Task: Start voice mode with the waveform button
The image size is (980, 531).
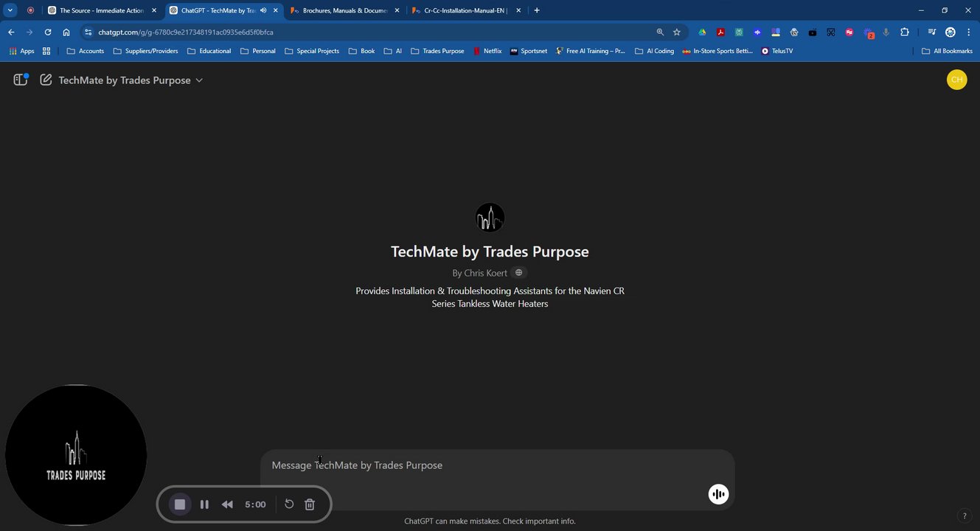Action: click(718, 494)
